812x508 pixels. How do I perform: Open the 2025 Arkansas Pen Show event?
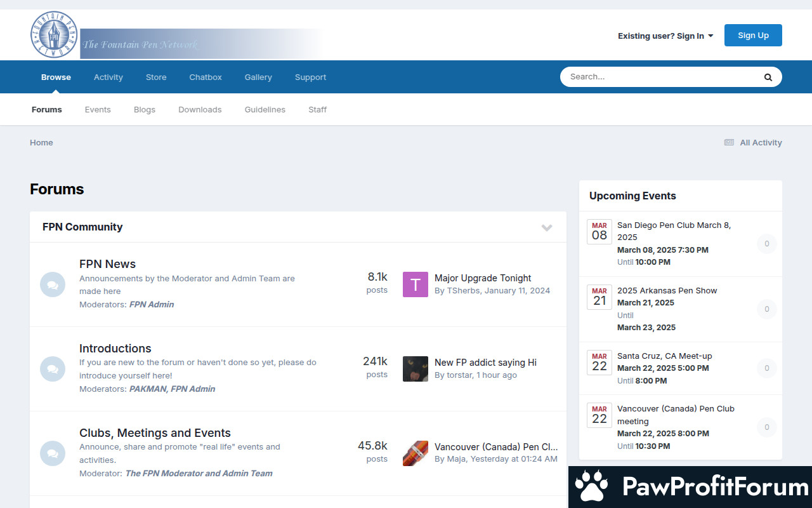coord(667,291)
